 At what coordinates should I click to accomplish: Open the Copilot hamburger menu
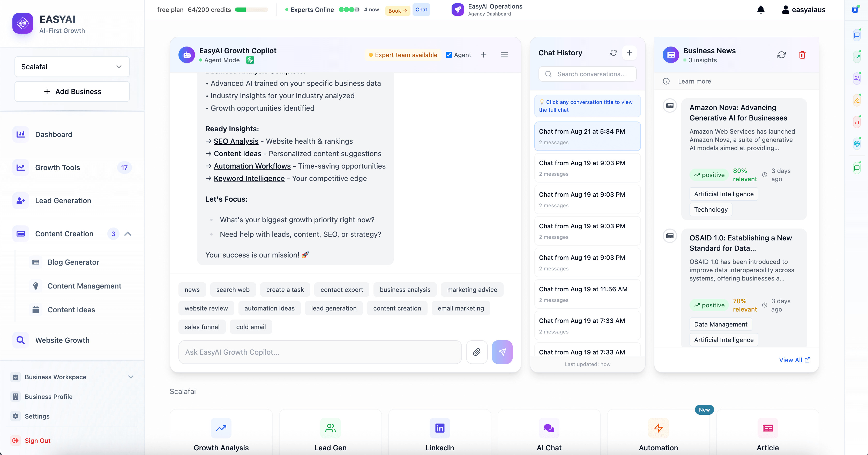click(504, 55)
